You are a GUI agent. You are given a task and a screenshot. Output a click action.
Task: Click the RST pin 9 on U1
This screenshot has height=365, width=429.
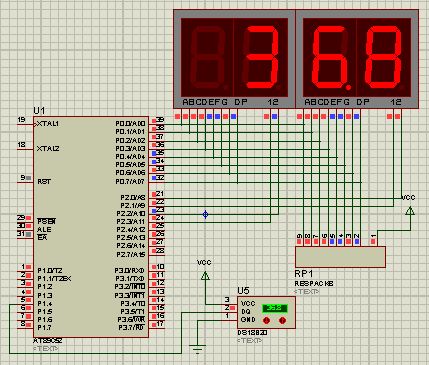(x=26, y=182)
